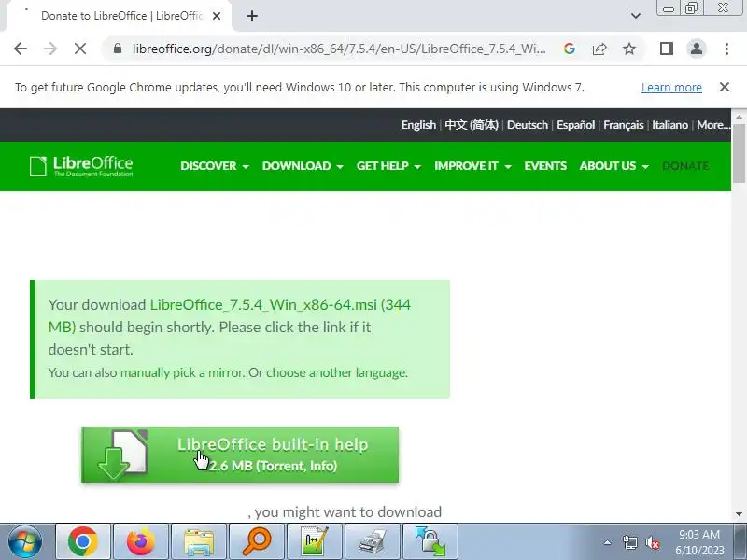Click manually pick a mirror link

[182, 372]
